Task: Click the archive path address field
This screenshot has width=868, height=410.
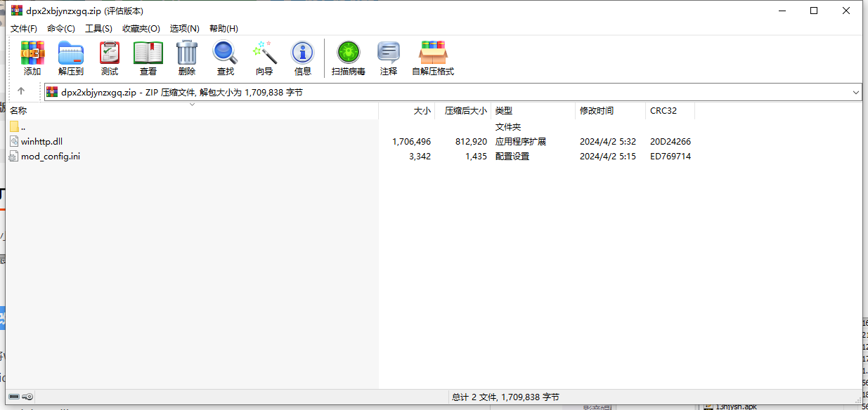Action: click(x=453, y=92)
